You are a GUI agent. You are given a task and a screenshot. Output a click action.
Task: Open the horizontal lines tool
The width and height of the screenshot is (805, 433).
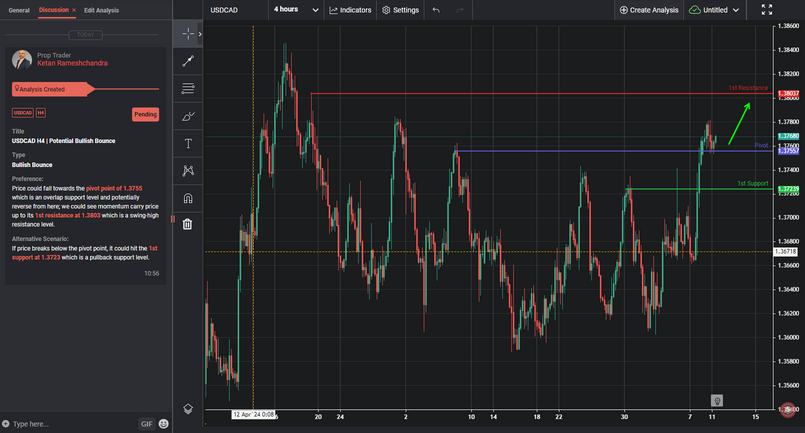pyautogui.click(x=188, y=88)
